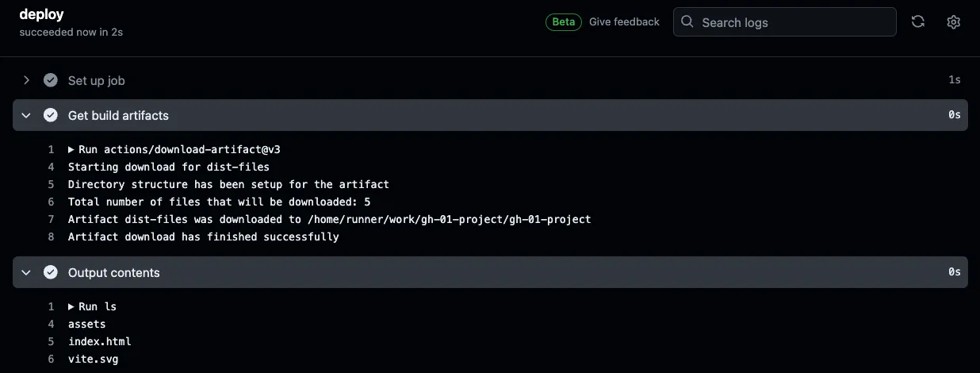This screenshot has height=373, width=980.
Task: Click the magnifier icon in Search logs
Action: tap(687, 21)
